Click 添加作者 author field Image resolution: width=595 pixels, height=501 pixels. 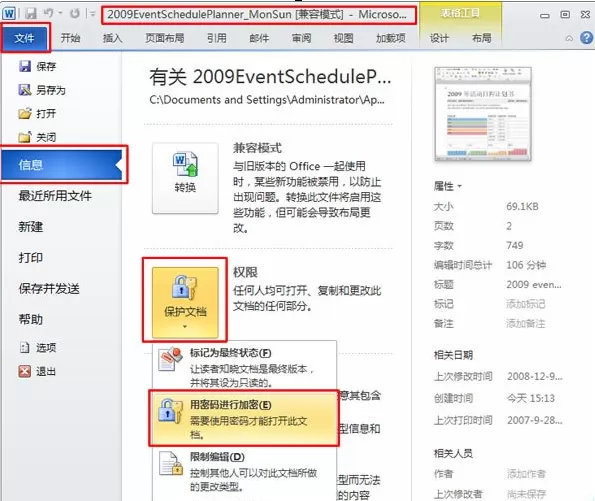(x=526, y=474)
